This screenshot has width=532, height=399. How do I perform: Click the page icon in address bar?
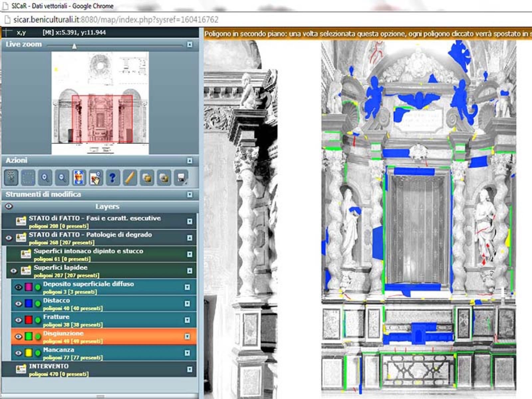pyautogui.click(x=7, y=20)
